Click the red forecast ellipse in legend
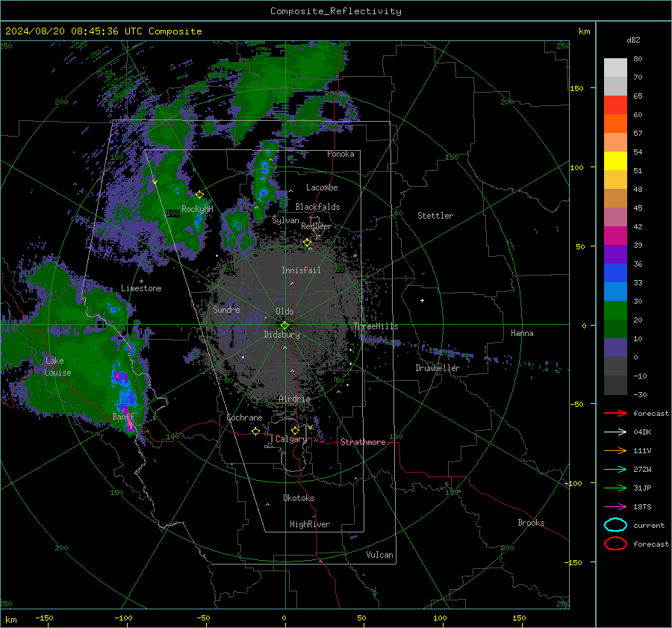The width and height of the screenshot is (672, 628). 615,544
